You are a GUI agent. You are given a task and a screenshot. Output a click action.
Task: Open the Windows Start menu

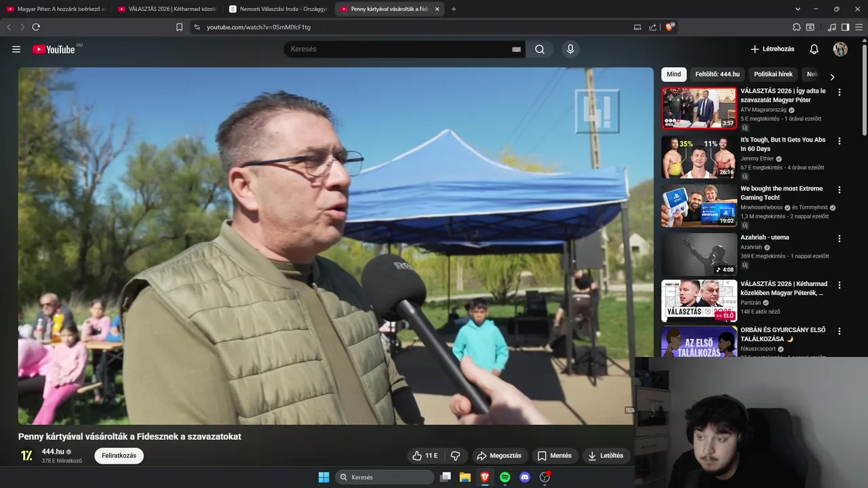323,477
